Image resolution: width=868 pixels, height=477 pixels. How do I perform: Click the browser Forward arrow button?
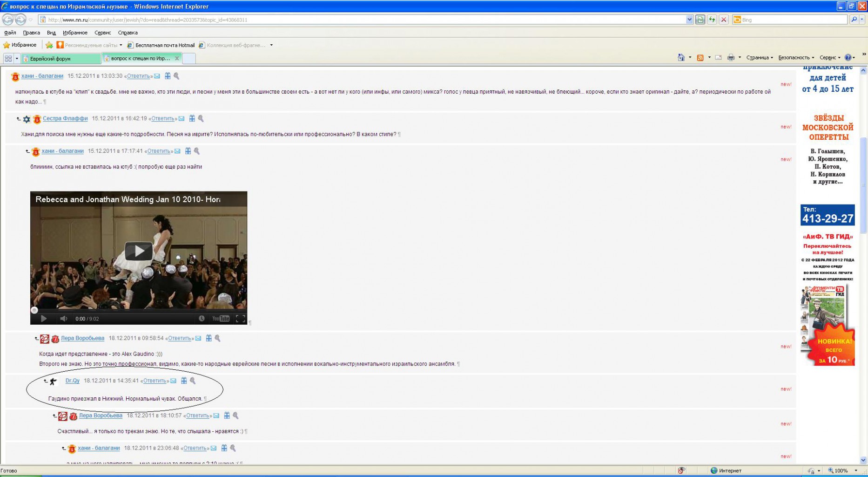pos(20,20)
